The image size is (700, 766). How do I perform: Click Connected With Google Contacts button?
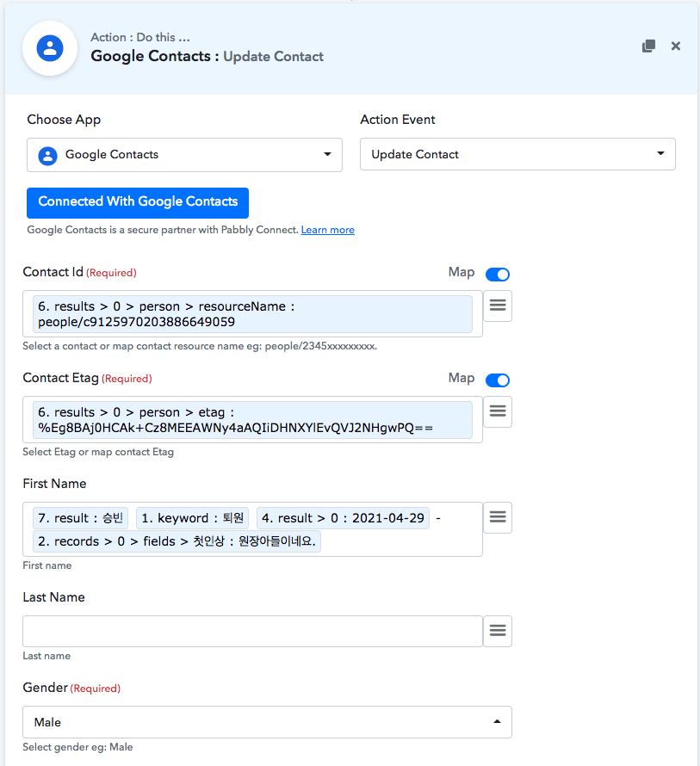click(x=138, y=202)
